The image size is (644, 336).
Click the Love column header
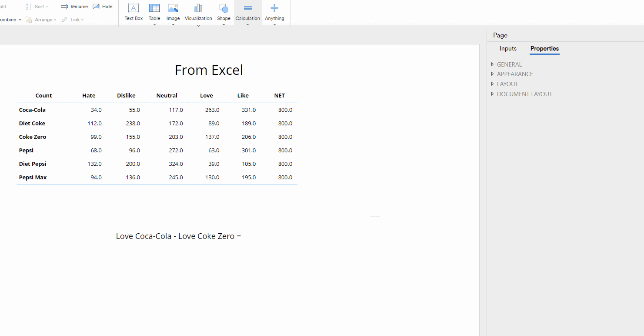point(207,96)
